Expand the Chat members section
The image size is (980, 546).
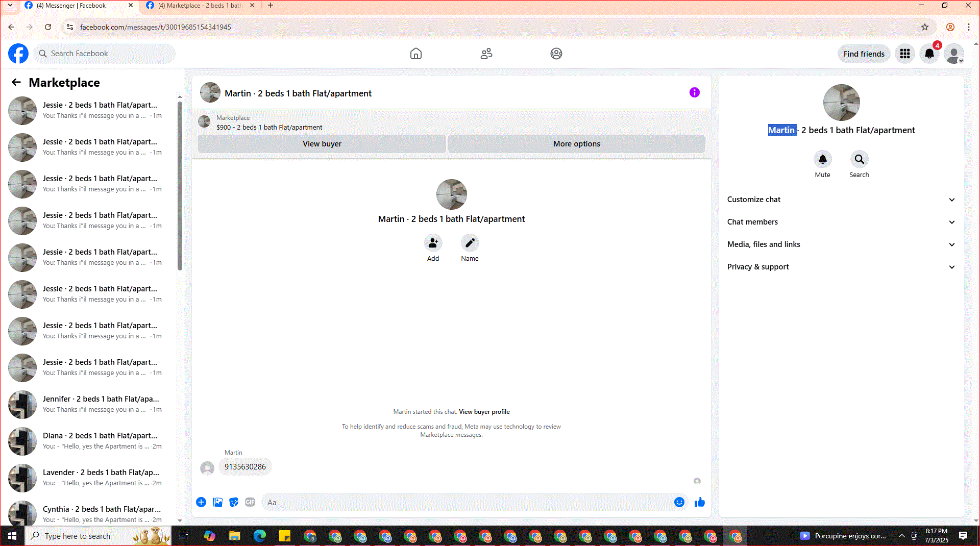coord(841,222)
